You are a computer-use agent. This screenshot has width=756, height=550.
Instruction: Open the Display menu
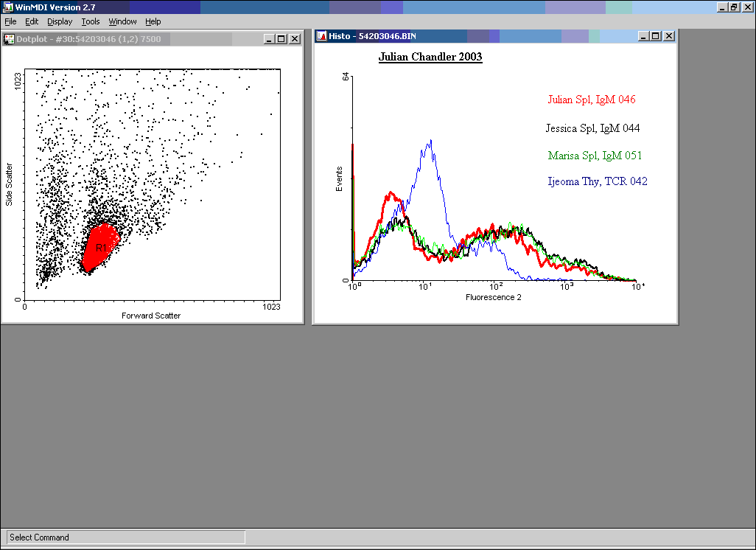(x=60, y=22)
